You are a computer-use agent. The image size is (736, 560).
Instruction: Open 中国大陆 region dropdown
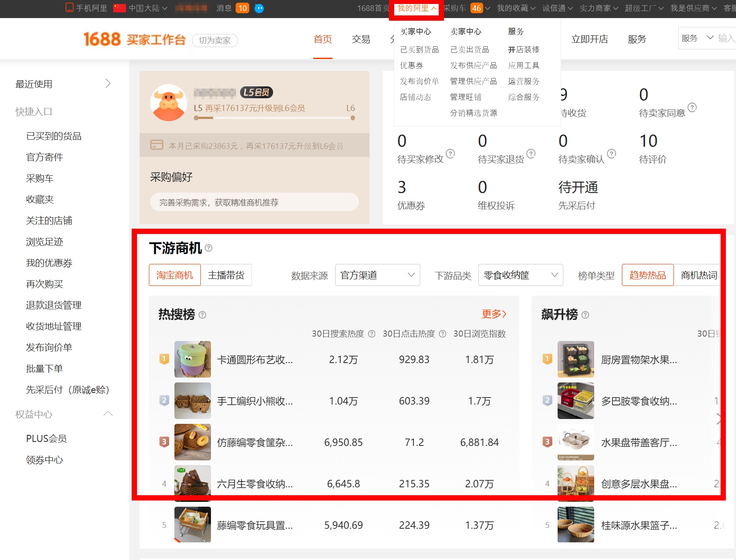tap(148, 8)
